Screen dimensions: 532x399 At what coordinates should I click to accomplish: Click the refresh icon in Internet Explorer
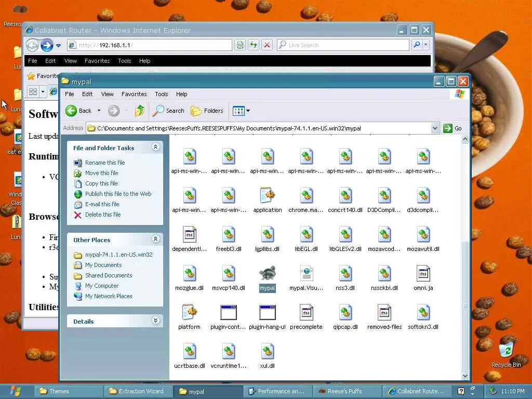[x=254, y=45]
